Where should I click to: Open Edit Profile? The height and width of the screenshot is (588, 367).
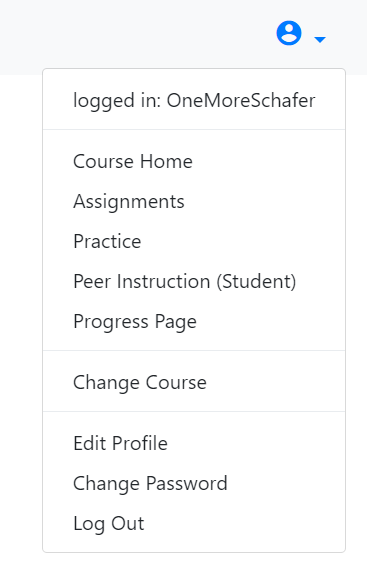pyautogui.click(x=194, y=443)
